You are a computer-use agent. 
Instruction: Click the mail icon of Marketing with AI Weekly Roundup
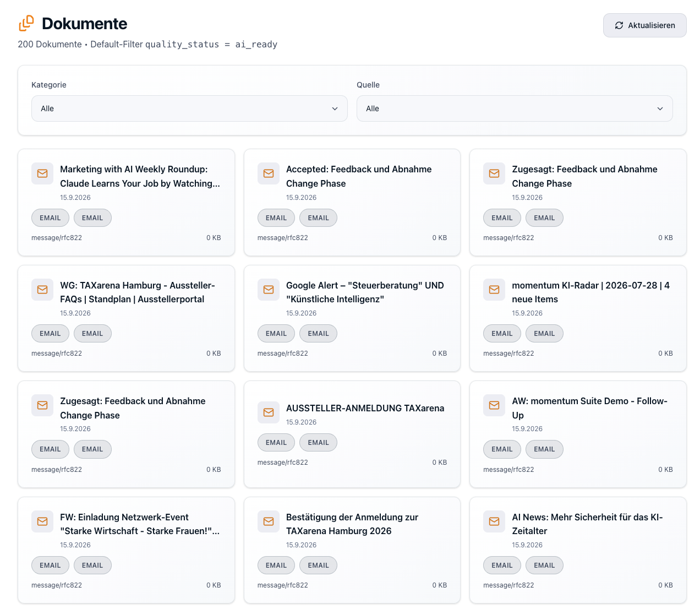click(42, 173)
